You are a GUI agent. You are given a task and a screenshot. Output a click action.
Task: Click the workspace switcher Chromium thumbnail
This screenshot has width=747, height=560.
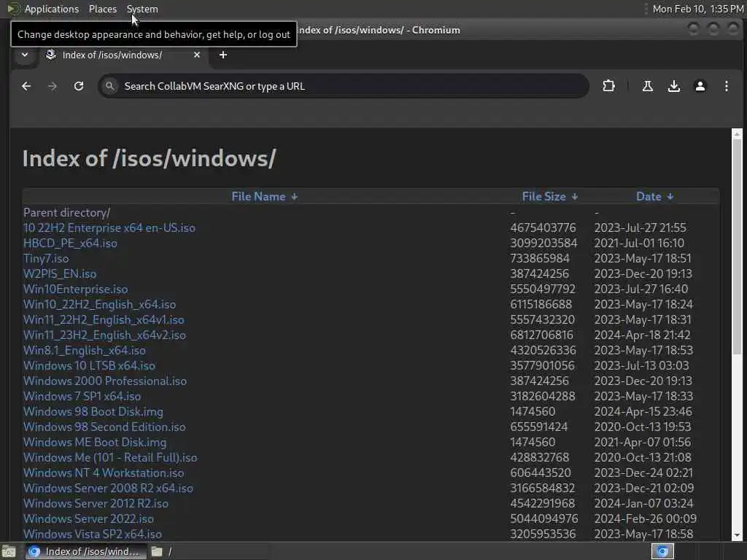click(x=662, y=551)
